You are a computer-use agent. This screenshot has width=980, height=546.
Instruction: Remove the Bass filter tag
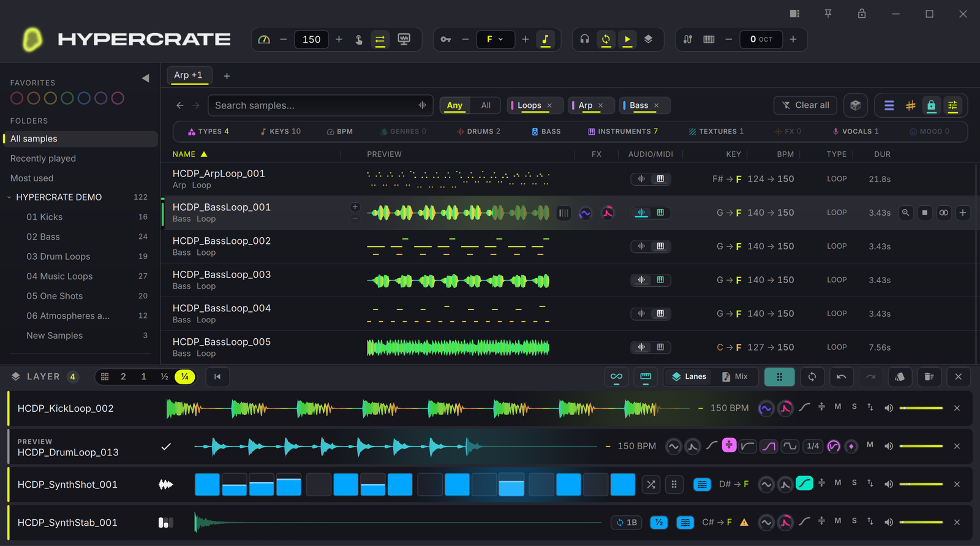point(657,105)
